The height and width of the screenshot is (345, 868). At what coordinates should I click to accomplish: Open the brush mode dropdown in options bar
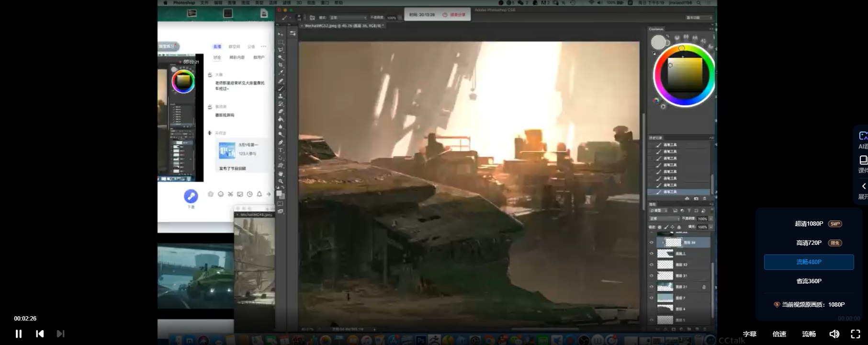tap(348, 17)
